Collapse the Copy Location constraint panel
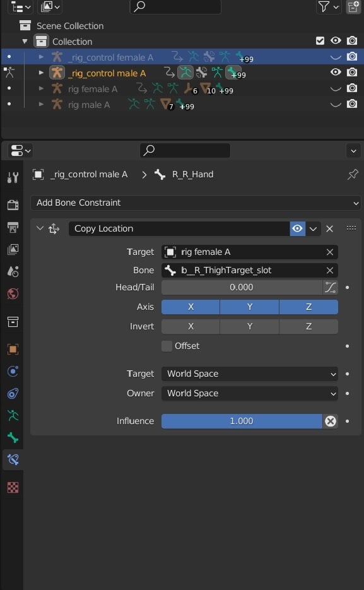 (x=40, y=228)
